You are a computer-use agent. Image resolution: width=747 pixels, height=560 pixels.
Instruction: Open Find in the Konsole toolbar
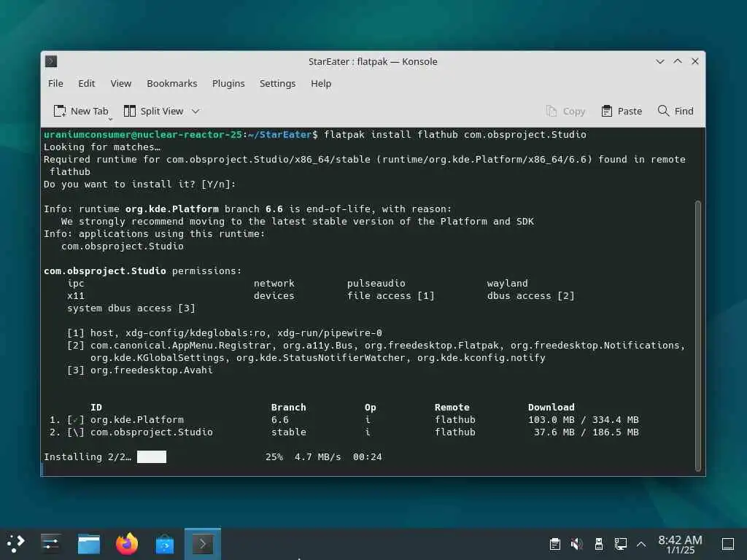[676, 111]
